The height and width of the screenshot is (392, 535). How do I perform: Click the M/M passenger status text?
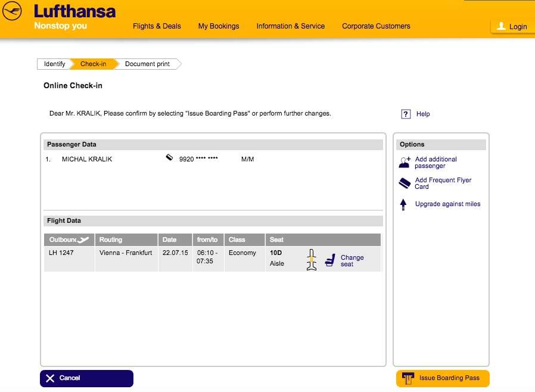tap(247, 159)
